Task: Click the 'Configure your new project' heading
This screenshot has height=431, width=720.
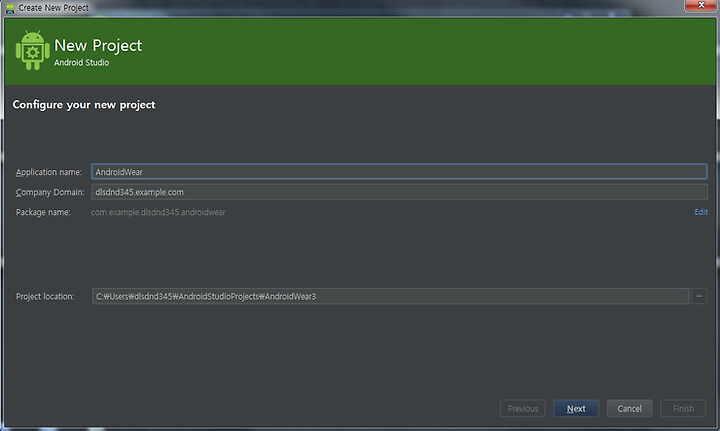Action: 84,105
